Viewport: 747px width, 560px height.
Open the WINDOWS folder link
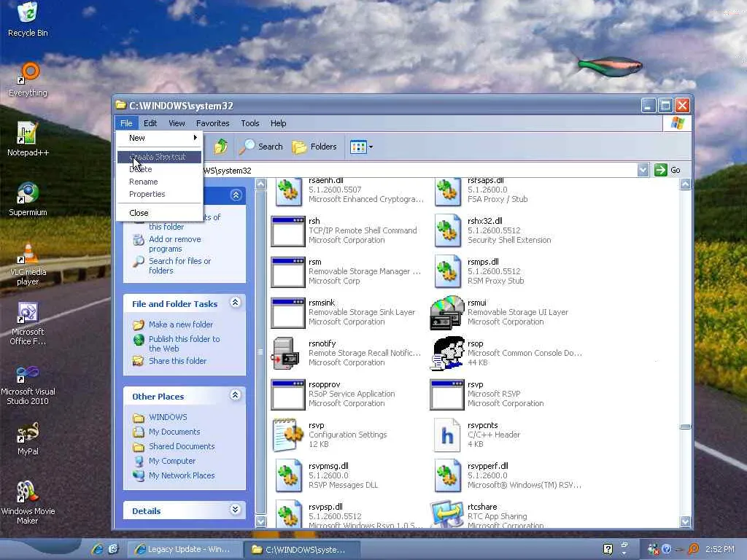coord(168,417)
